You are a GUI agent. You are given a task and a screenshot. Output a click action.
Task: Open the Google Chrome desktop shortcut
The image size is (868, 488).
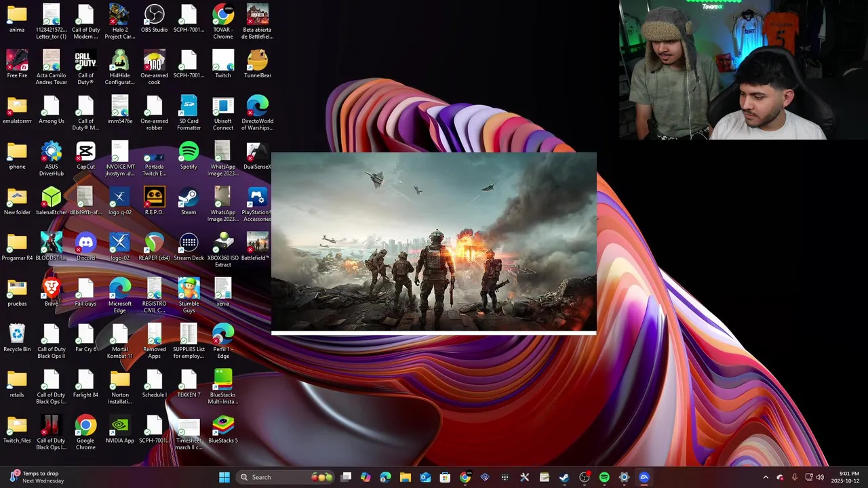tap(85, 432)
